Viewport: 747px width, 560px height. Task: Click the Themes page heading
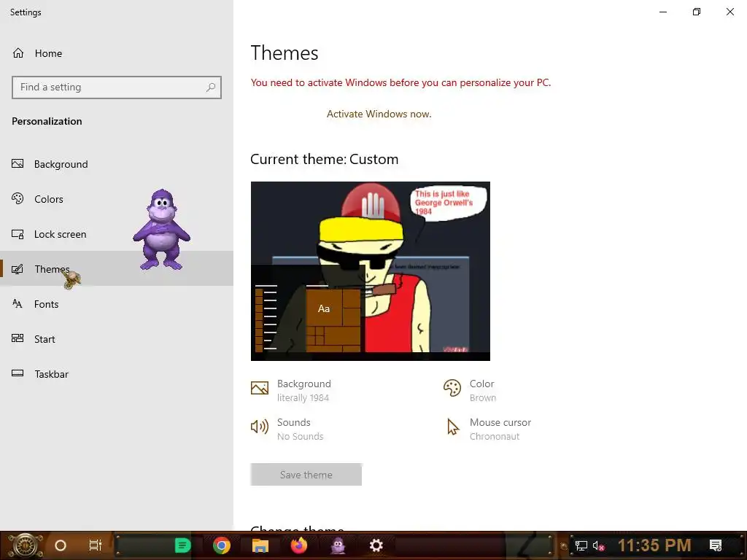coord(285,52)
